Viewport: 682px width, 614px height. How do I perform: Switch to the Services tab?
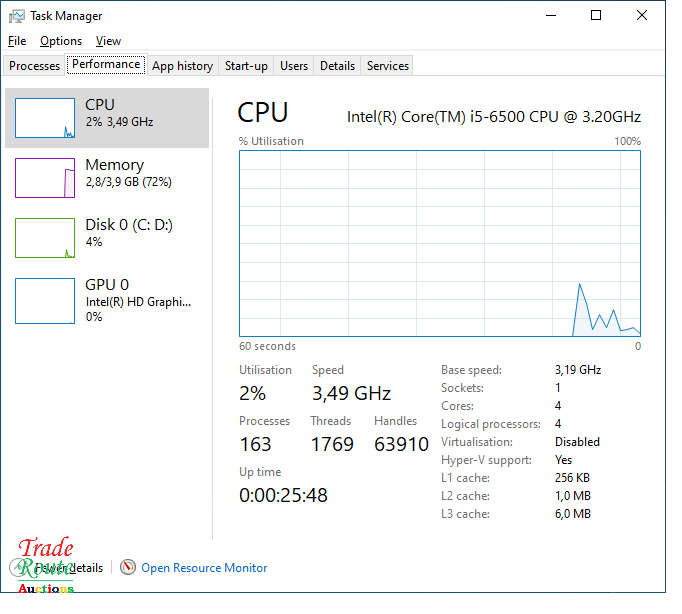(388, 66)
